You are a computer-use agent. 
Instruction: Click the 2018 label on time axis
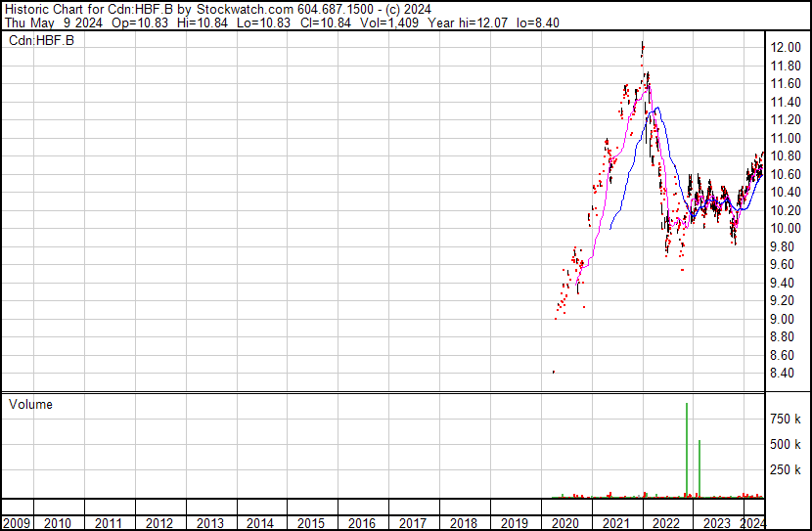pos(464,523)
